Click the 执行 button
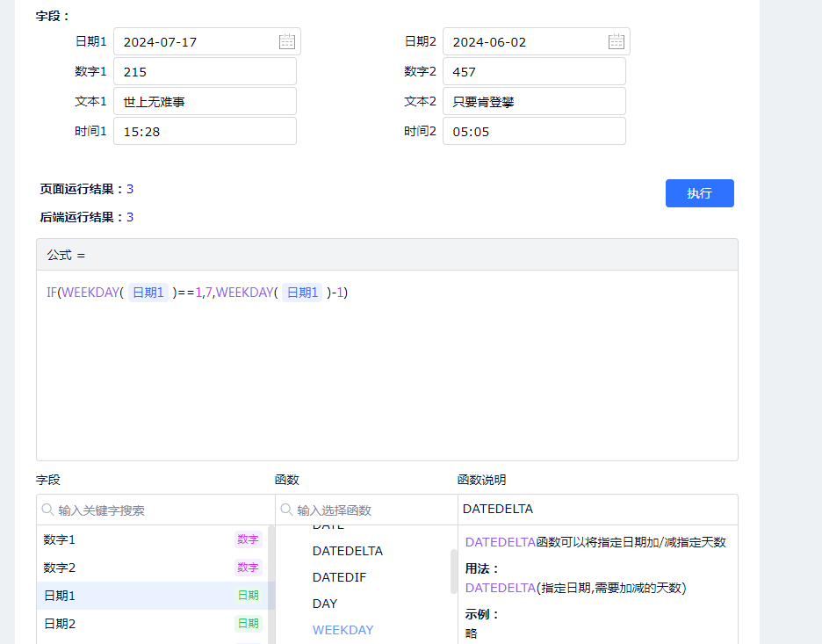Image resolution: width=822 pixels, height=644 pixels. pyautogui.click(x=699, y=193)
